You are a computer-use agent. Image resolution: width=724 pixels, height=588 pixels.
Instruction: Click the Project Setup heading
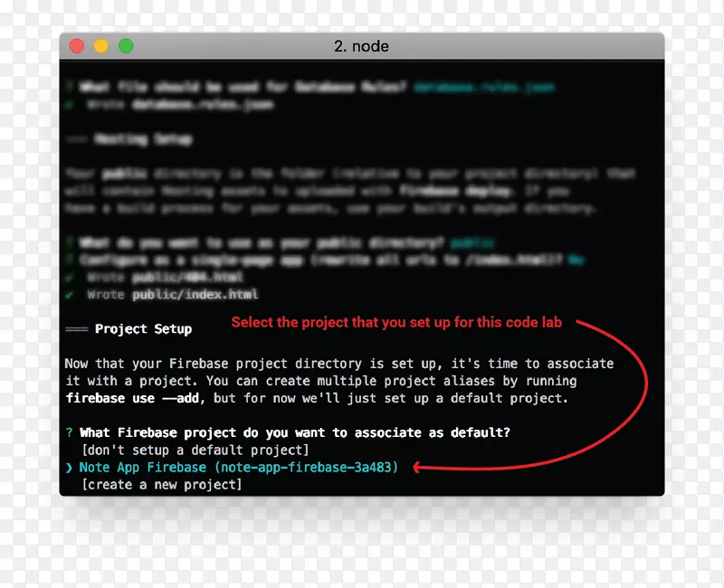pos(143,329)
